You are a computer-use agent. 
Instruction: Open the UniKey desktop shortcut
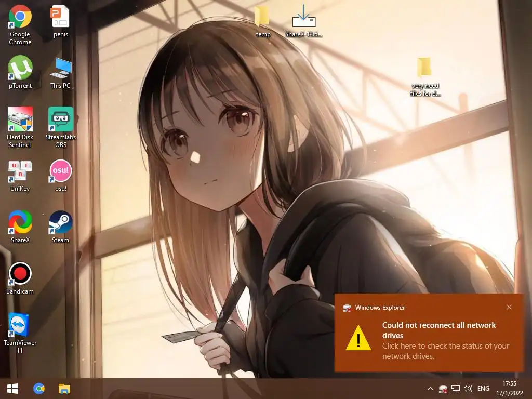tap(20, 176)
